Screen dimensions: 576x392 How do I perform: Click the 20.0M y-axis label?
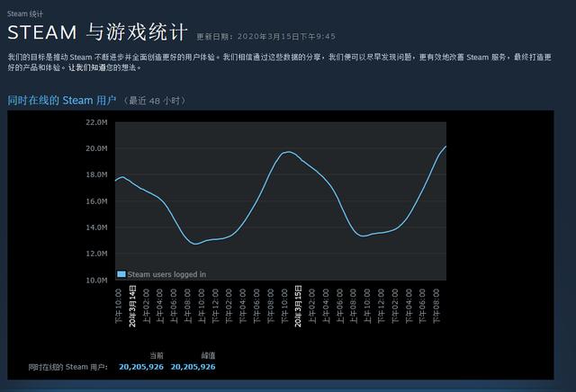pos(96,148)
